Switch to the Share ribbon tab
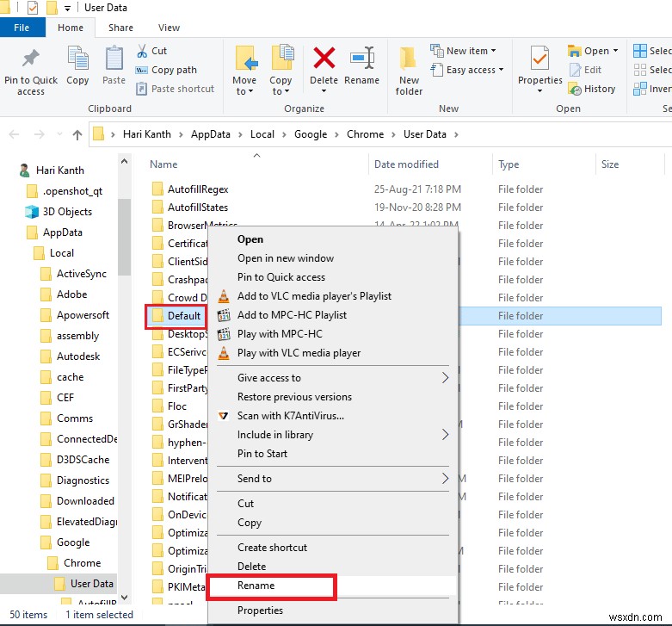The height and width of the screenshot is (626, 672). tap(120, 28)
